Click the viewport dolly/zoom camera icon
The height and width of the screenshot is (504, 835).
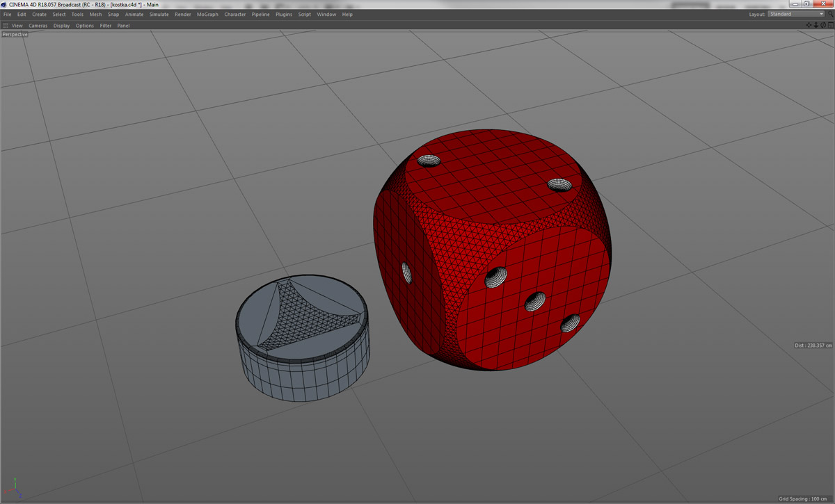816,25
